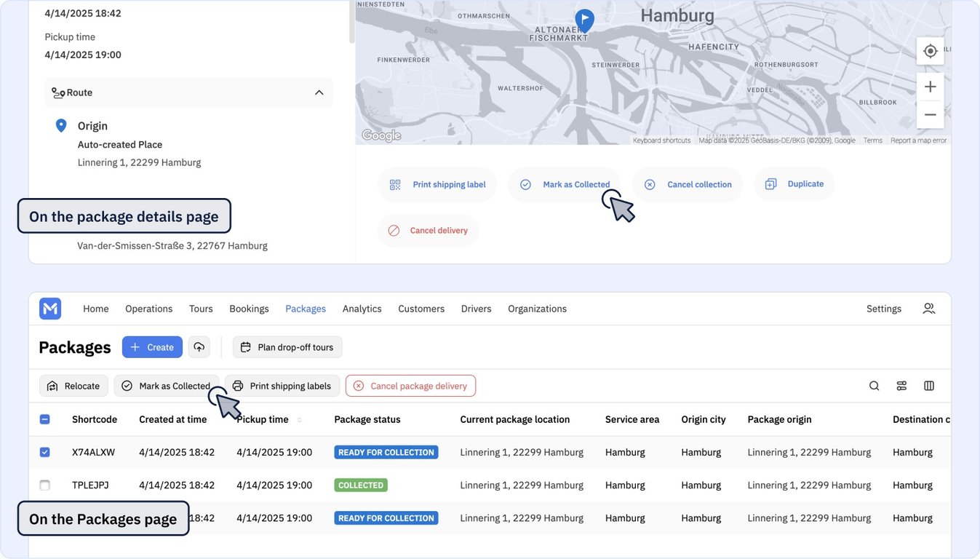980x559 pixels.
Task: Click the search magnifier icon in Packages
Action: [875, 386]
